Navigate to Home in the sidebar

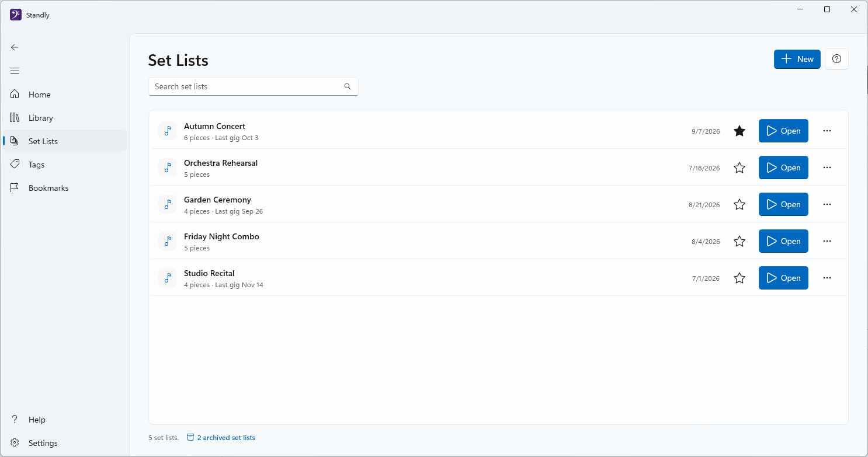[65, 95]
